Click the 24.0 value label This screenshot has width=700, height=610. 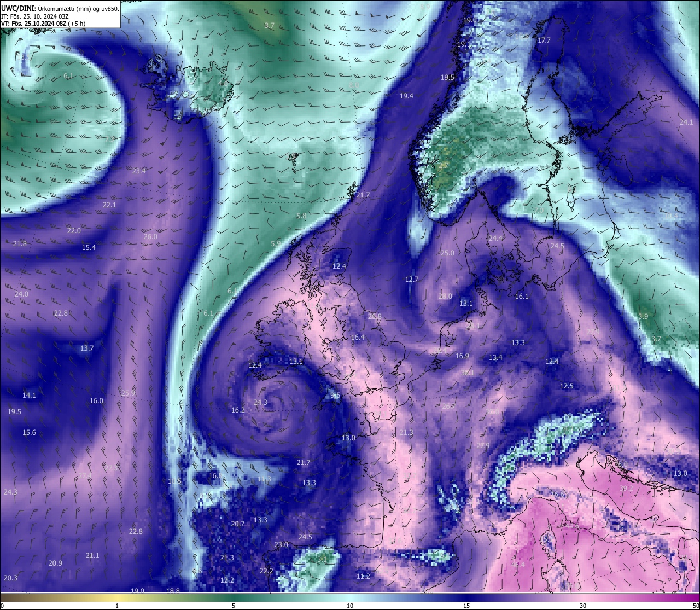click(x=21, y=294)
